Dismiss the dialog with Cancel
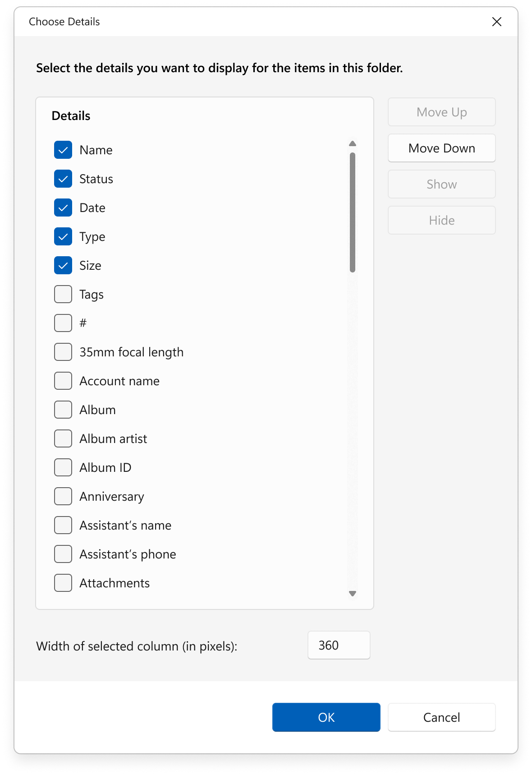Image resolution: width=532 pixels, height=775 pixels. click(x=441, y=717)
